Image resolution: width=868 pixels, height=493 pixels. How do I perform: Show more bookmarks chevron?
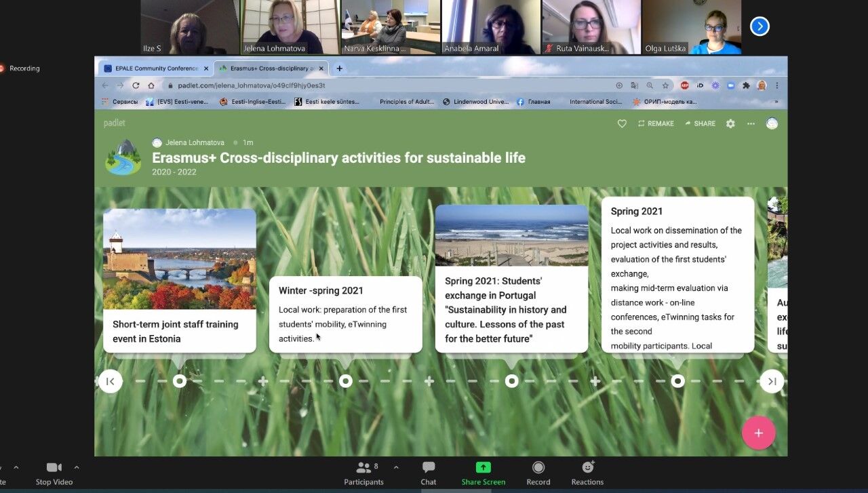click(776, 102)
